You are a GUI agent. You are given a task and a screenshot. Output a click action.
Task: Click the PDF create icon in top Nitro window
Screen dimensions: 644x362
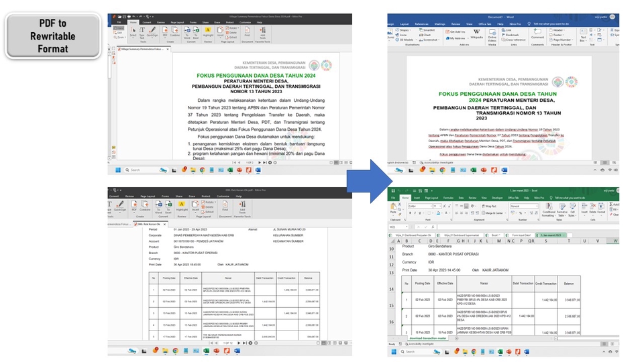click(x=165, y=32)
